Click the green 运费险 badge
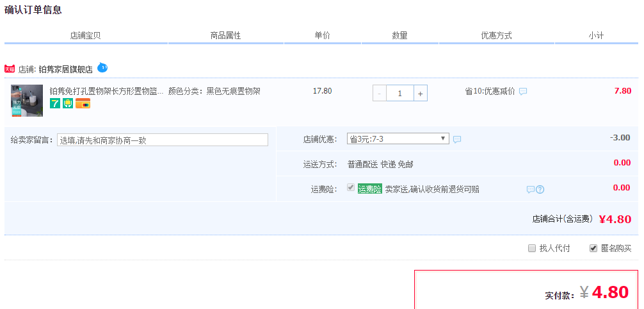 pos(369,189)
